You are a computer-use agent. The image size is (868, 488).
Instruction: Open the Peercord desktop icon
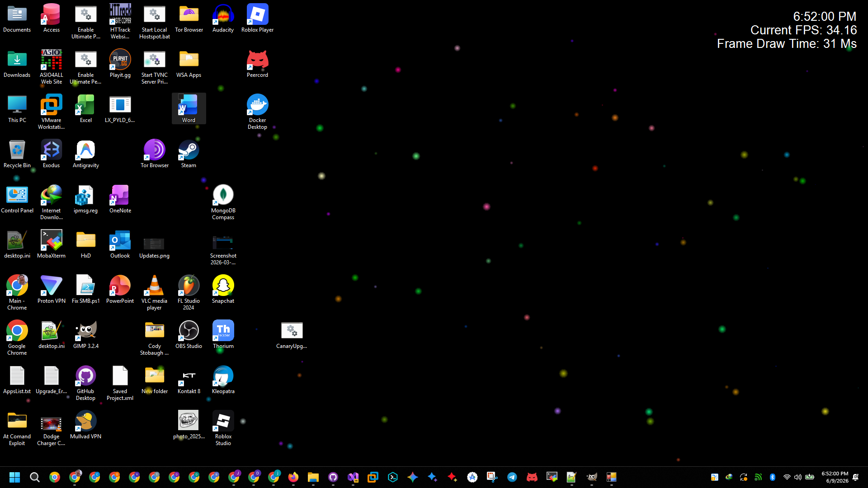(257, 63)
